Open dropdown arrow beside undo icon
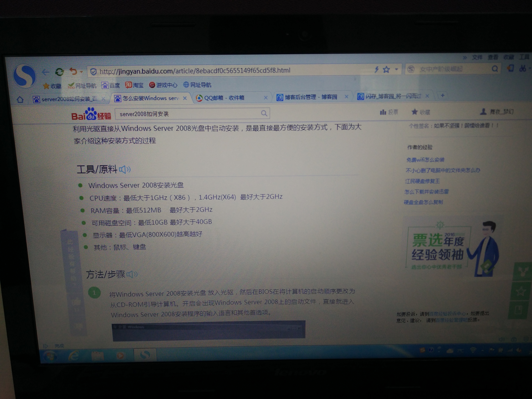The image size is (532, 399). click(81, 72)
